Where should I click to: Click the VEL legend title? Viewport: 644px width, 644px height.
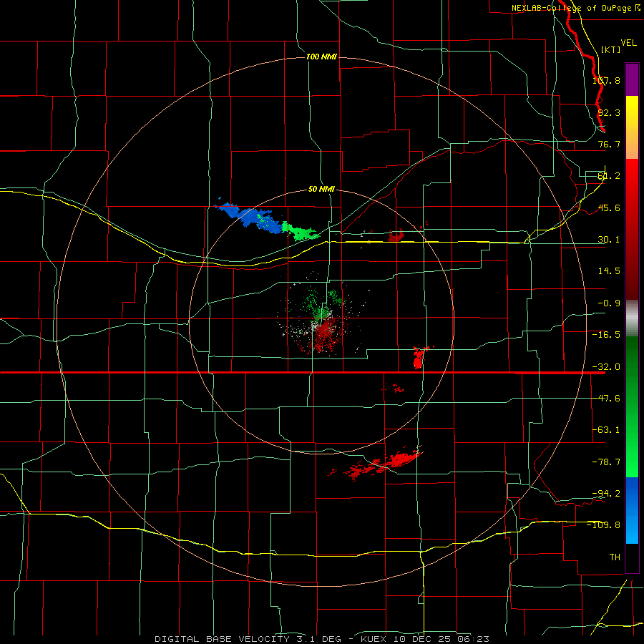[628, 43]
